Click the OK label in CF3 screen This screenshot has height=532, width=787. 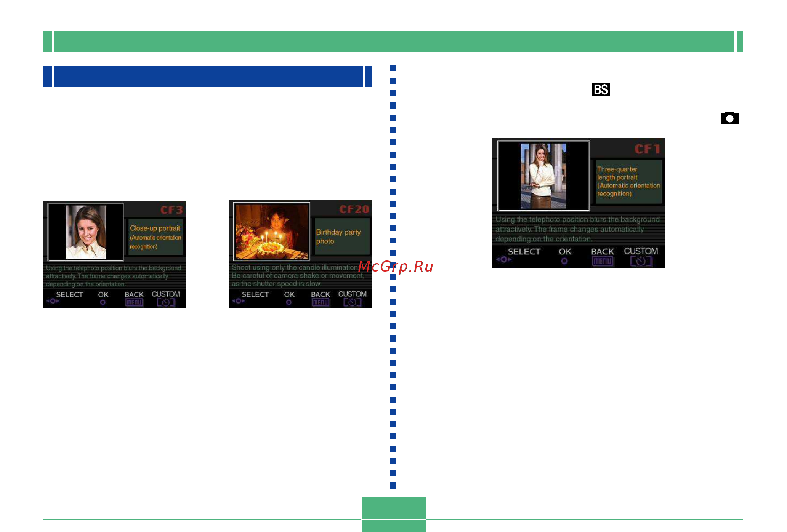point(103,294)
